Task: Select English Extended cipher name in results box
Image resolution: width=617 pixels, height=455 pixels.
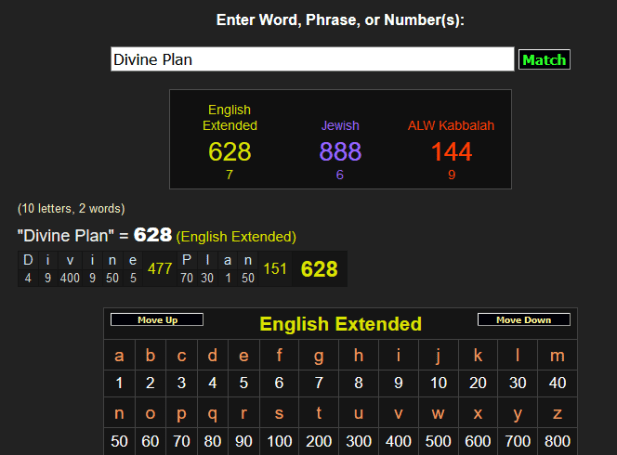Action: coord(230,118)
